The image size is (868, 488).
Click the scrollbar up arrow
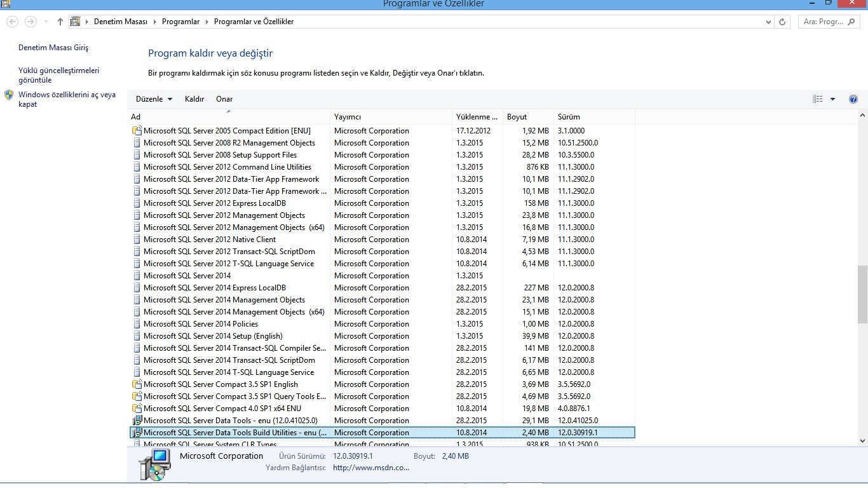(862, 116)
